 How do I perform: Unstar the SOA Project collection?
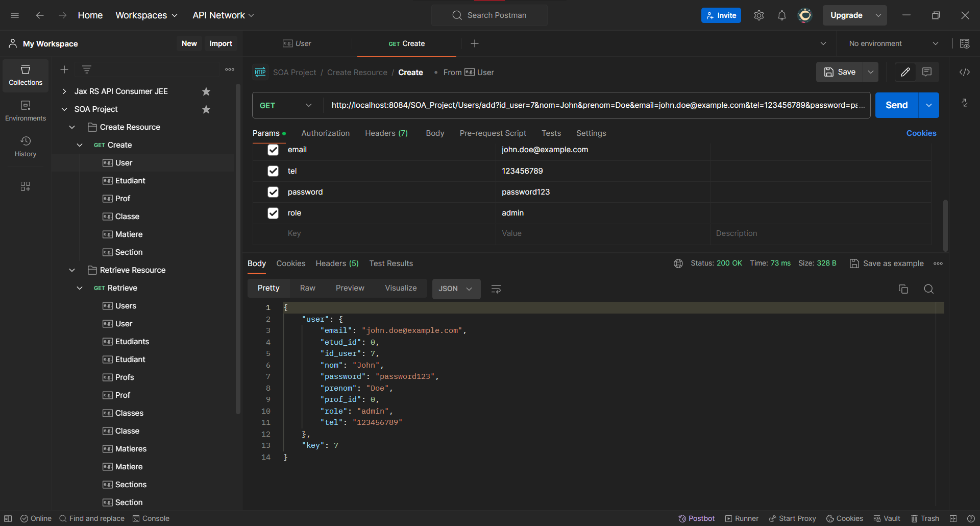click(x=206, y=109)
